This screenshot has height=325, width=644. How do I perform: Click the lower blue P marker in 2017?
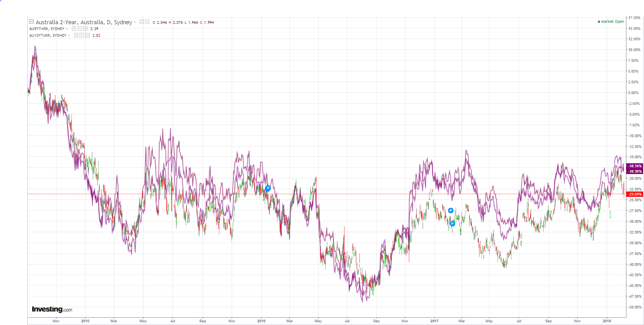(x=453, y=223)
